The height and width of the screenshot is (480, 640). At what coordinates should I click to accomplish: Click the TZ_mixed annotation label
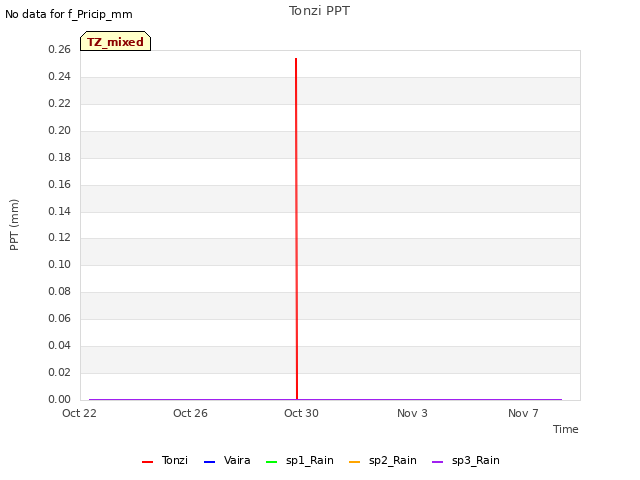tap(116, 41)
